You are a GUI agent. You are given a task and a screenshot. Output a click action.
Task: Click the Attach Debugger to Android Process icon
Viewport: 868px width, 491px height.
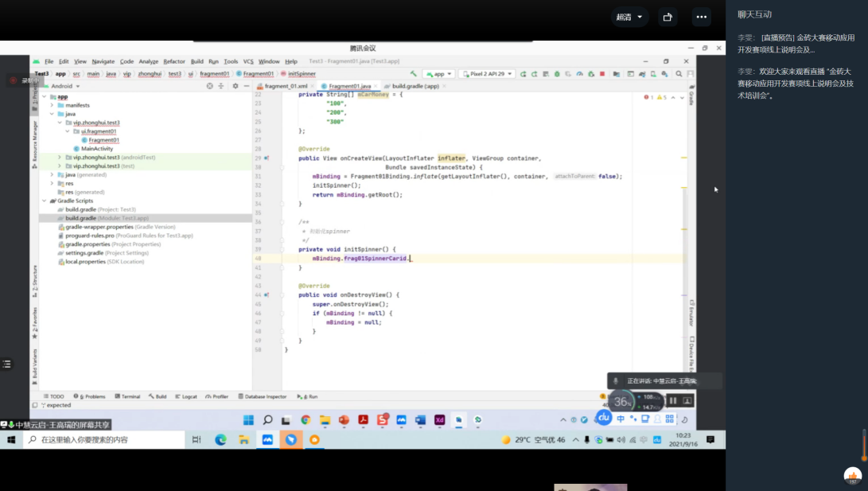590,74
